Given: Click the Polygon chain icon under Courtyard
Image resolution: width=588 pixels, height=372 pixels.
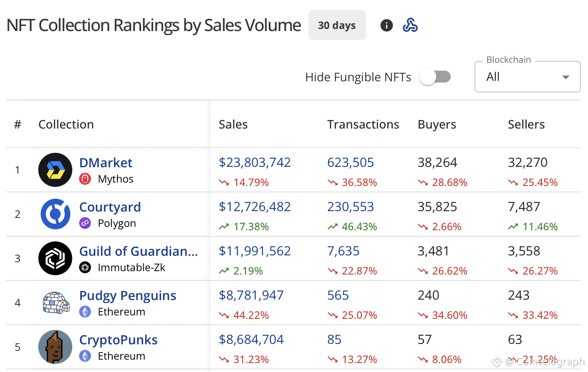Looking at the screenshot, I should click(x=85, y=223).
